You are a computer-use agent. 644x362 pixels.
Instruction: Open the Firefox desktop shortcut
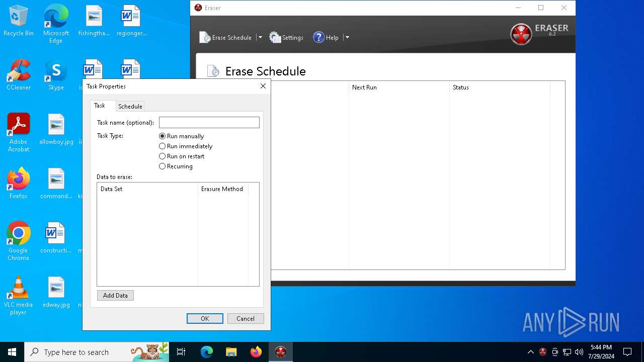[19, 184]
